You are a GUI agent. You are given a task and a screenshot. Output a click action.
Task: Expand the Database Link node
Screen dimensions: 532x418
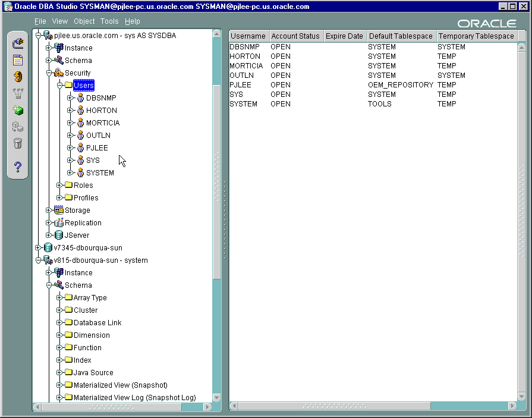click(59, 322)
